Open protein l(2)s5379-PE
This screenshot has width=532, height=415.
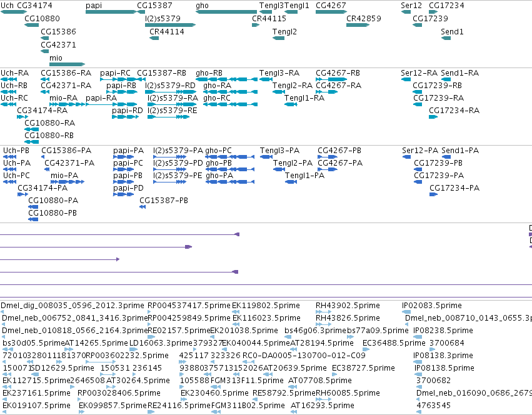click(x=178, y=176)
